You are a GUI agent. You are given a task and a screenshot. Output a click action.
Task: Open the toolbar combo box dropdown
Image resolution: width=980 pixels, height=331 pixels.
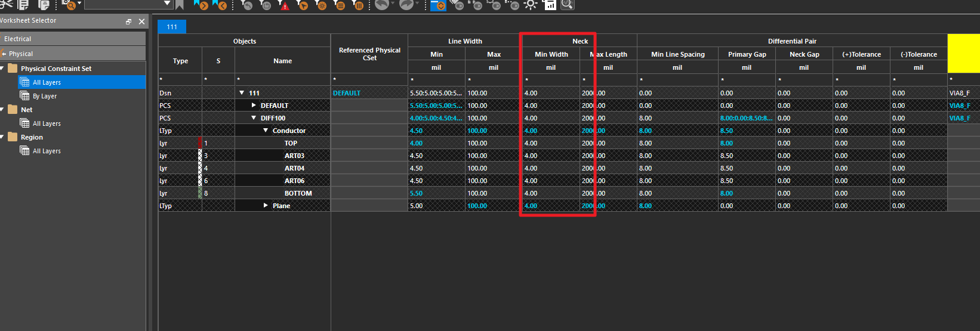click(x=167, y=4)
